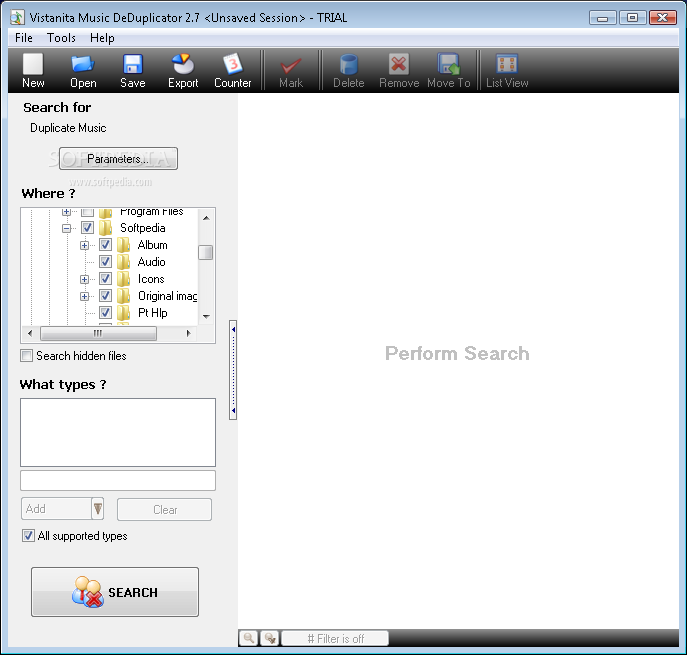Minimize the DeDuplicator window
Viewport: 687px width, 655px height.
[603, 18]
